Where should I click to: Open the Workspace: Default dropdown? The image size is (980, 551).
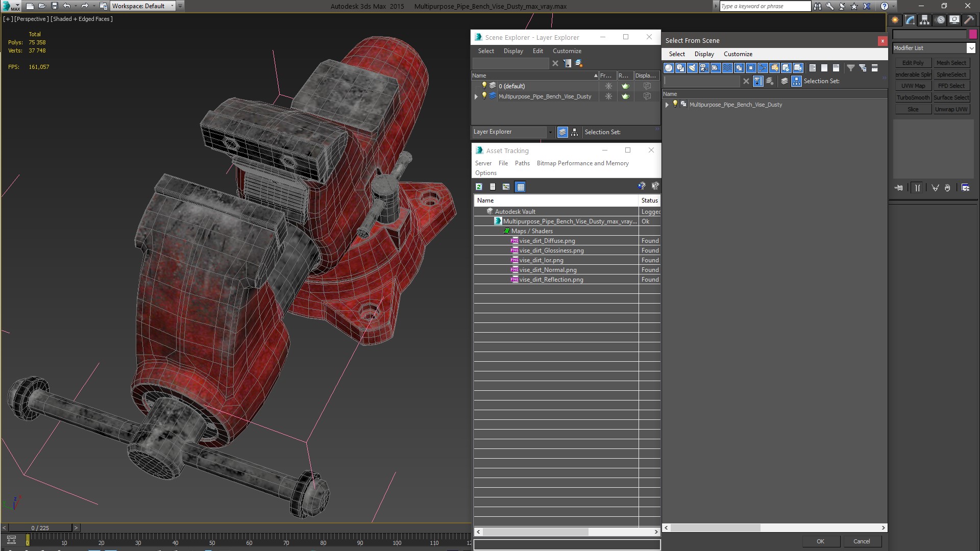[171, 6]
